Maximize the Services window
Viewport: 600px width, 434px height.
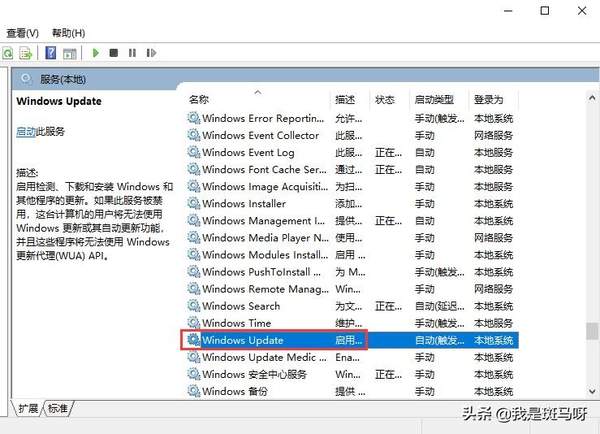coord(545,11)
